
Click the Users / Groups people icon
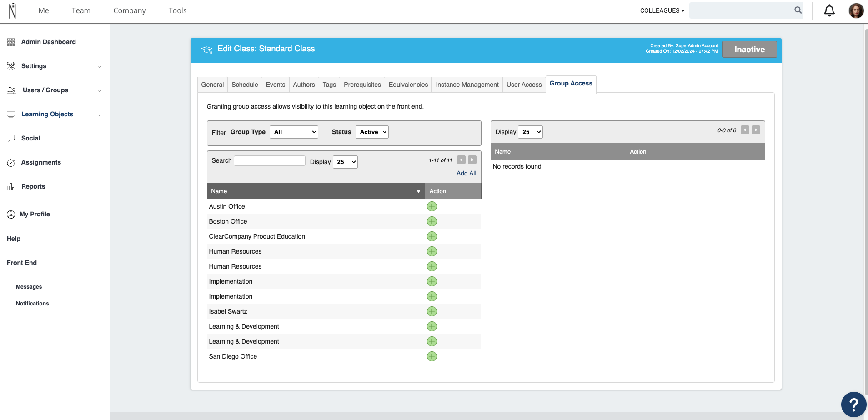pyautogui.click(x=12, y=90)
